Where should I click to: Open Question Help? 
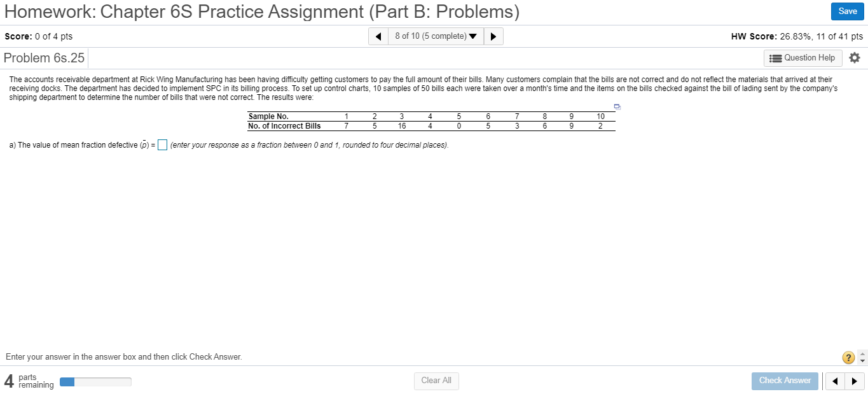tap(803, 57)
